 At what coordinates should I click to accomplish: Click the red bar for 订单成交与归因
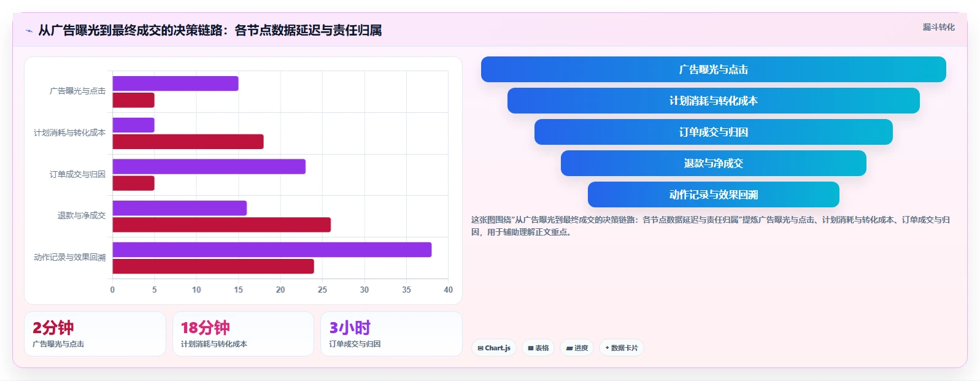point(133,183)
